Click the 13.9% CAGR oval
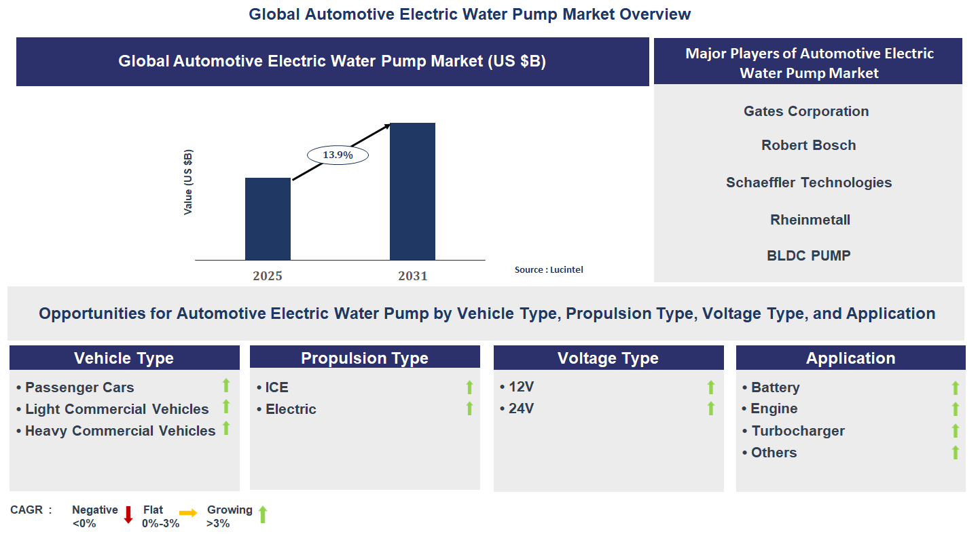 point(337,154)
